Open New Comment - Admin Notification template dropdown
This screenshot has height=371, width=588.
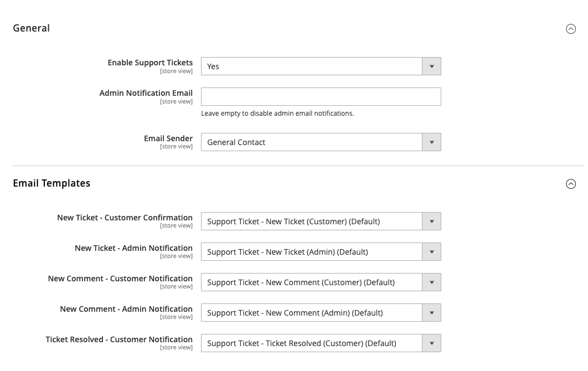click(x=321, y=312)
